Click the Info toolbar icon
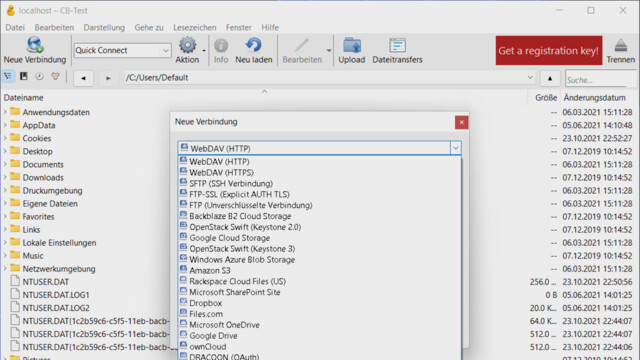The width and height of the screenshot is (640, 360). click(x=221, y=45)
